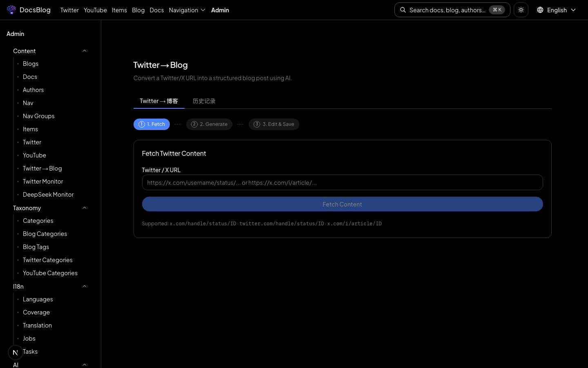This screenshot has width=588, height=368.
Task: Select the step 3 Edit & Save indicator
Action: (x=274, y=124)
